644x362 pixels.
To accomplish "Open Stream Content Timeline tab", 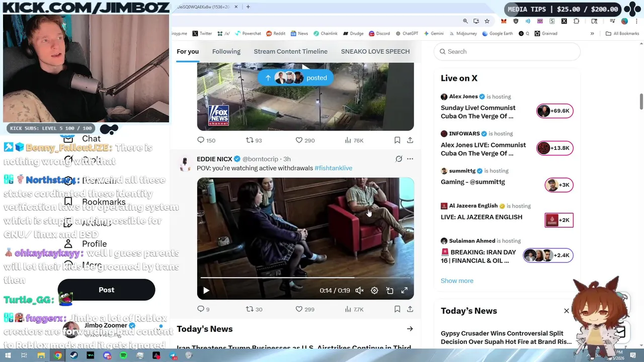I will (x=290, y=51).
